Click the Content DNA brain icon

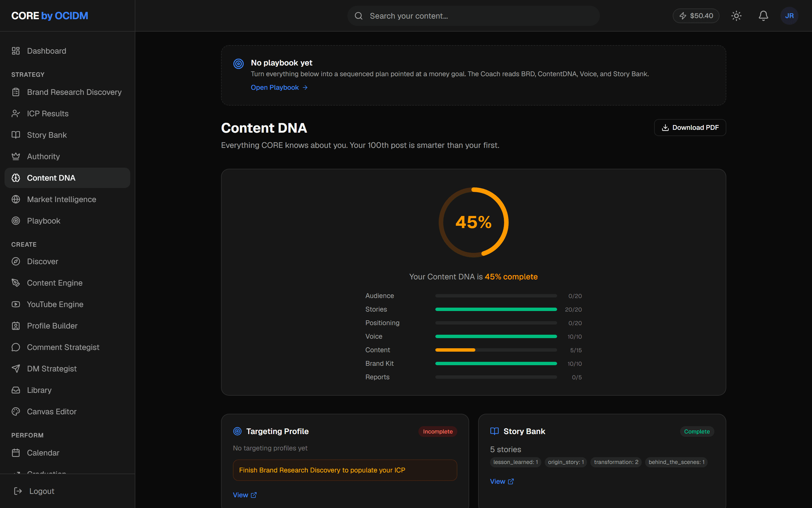click(16, 178)
